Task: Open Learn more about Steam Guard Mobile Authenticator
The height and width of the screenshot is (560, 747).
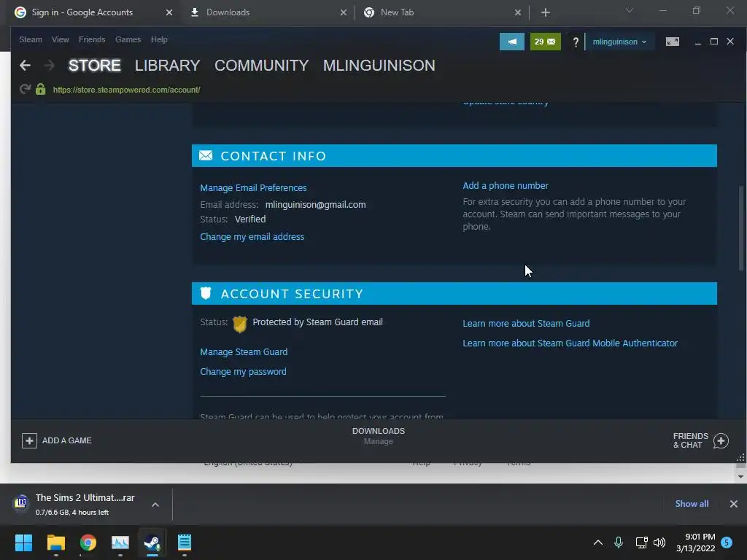Action: click(570, 343)
